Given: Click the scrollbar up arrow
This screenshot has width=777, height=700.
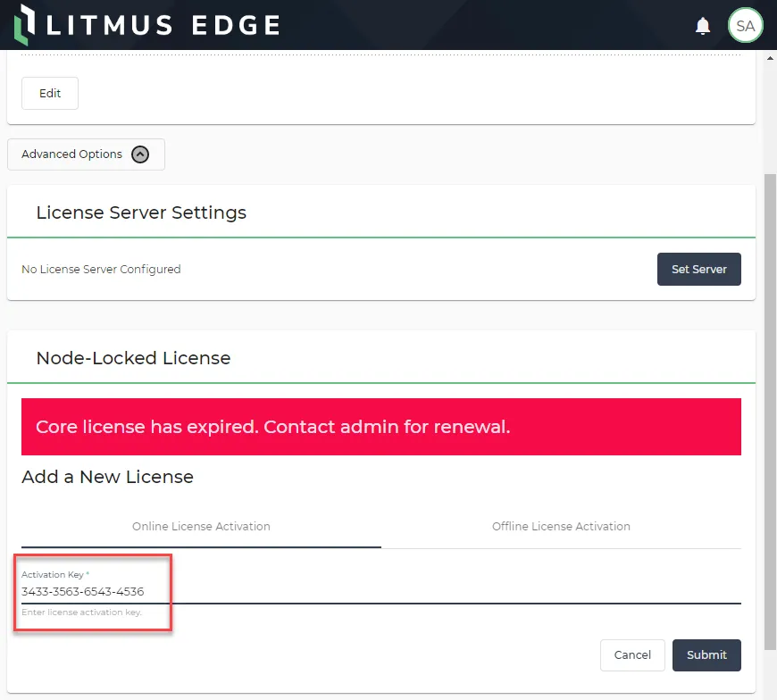Looking at the screenshot, I should (770, 58).
